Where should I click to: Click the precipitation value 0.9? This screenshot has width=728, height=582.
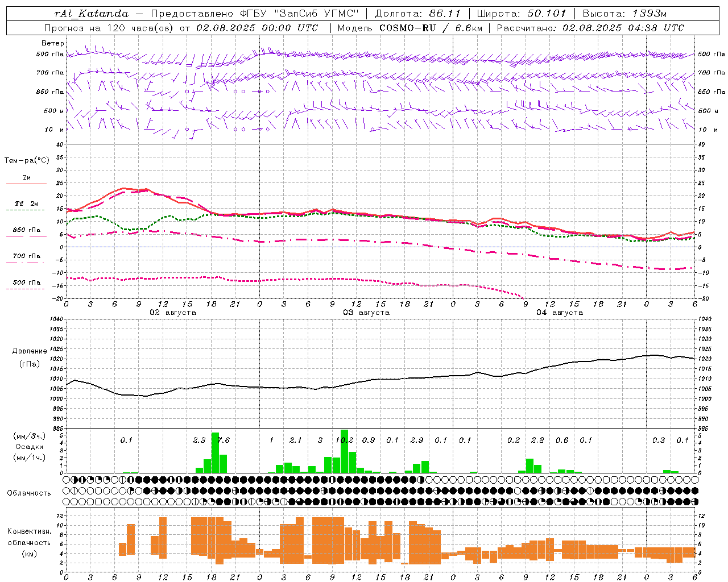369,440
